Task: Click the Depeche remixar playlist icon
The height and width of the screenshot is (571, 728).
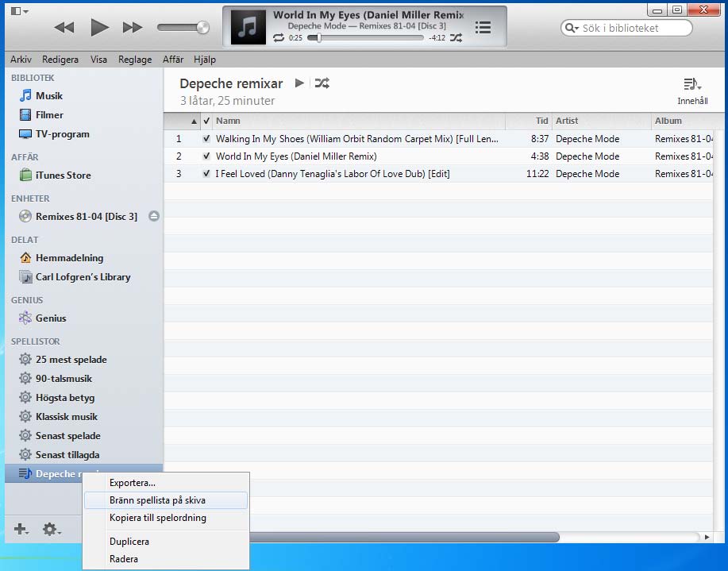Action: (25, 473)
